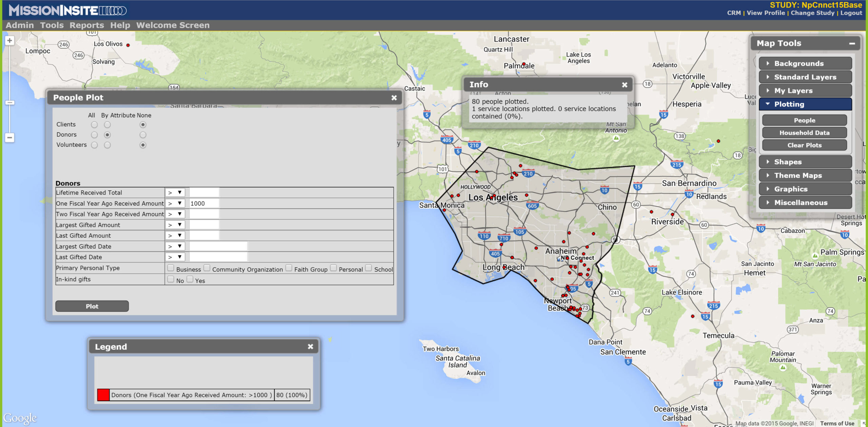Expand the Standard Layers section
The height and width of the screenshot is (427, 868).
(805, 77)
